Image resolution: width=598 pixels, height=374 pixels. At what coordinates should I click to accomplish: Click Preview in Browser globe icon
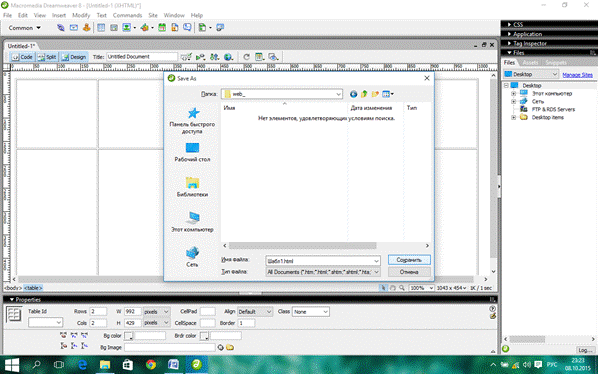click(228, 57)
